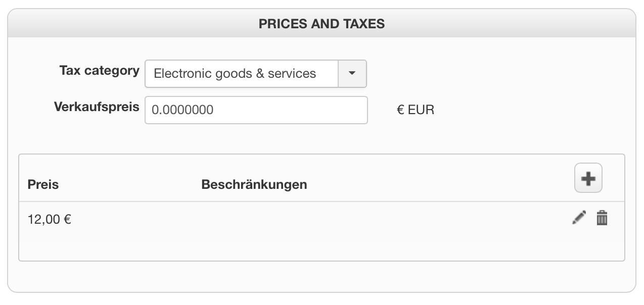Click the empty space right of € EUR
Viewport: 644px width, 305px height.
click(531, 110)
